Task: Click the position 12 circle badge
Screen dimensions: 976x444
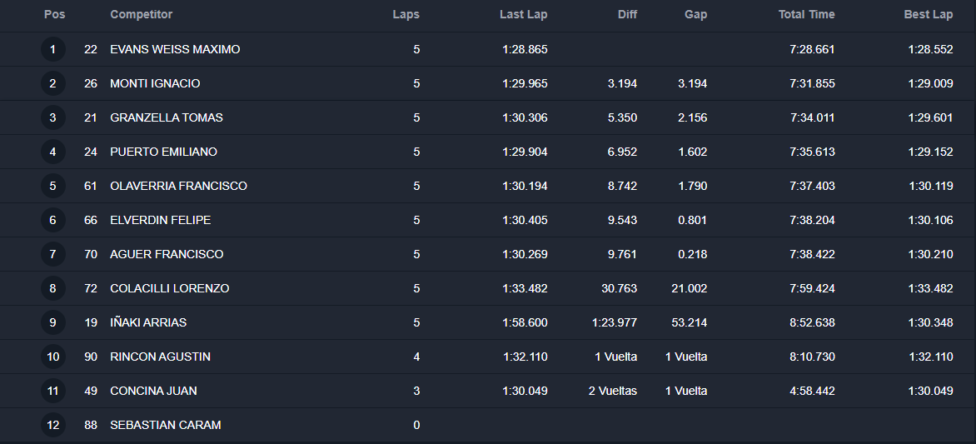Action: (x=53, y=425)
